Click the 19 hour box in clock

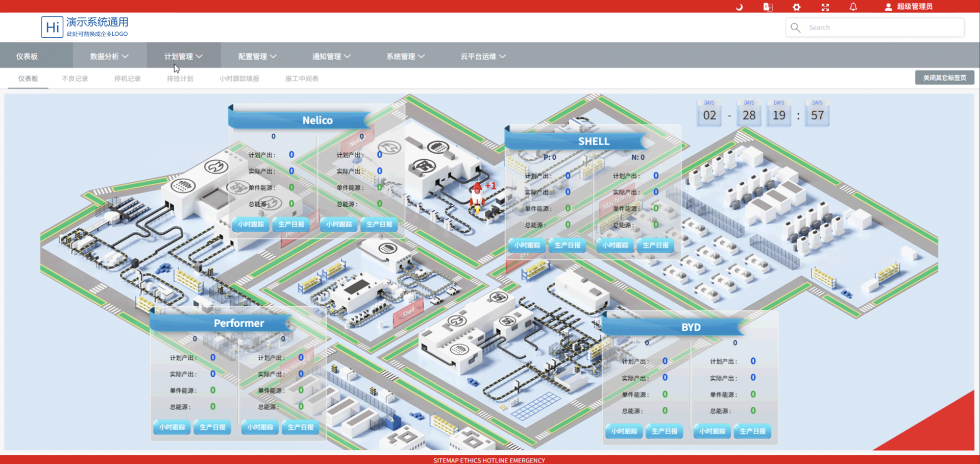779,115
